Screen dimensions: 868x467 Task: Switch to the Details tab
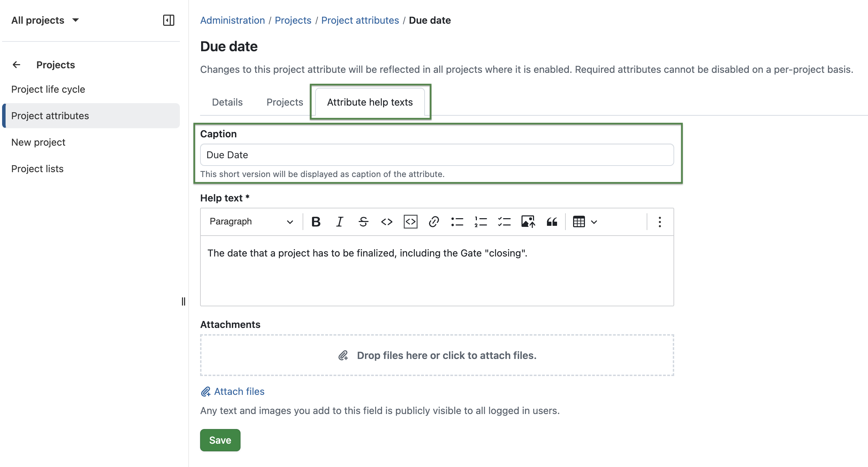pyautogui.click(x=227, y=102)
